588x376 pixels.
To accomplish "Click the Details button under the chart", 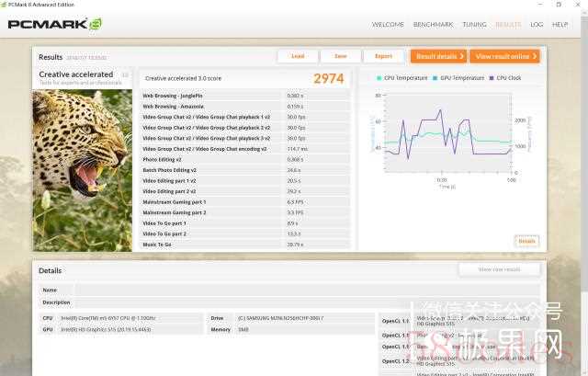I will click(526, 241).
